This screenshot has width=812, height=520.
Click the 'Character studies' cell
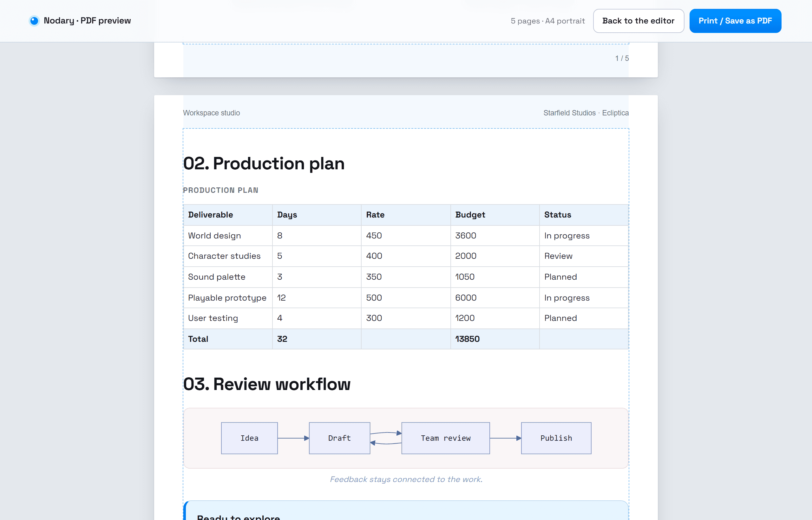click(228, 256)
